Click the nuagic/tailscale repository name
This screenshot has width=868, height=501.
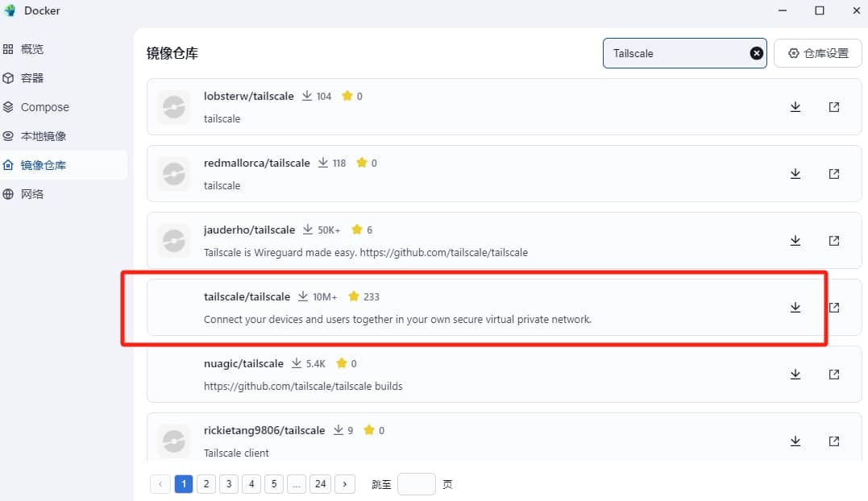click(x=243, y=364)
